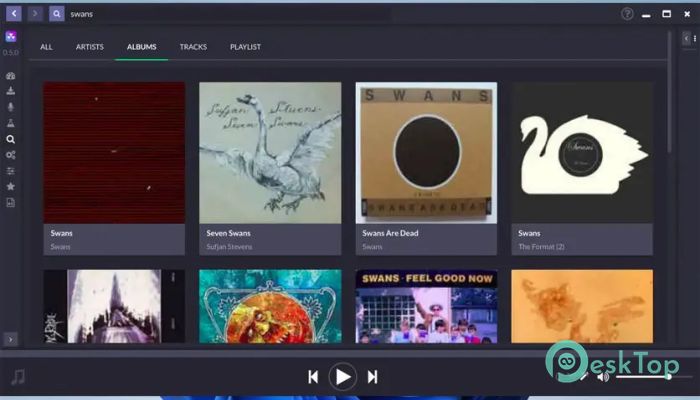Open the queue panel's three-dot menu
The image size is (700, 400).
point(695,38)
